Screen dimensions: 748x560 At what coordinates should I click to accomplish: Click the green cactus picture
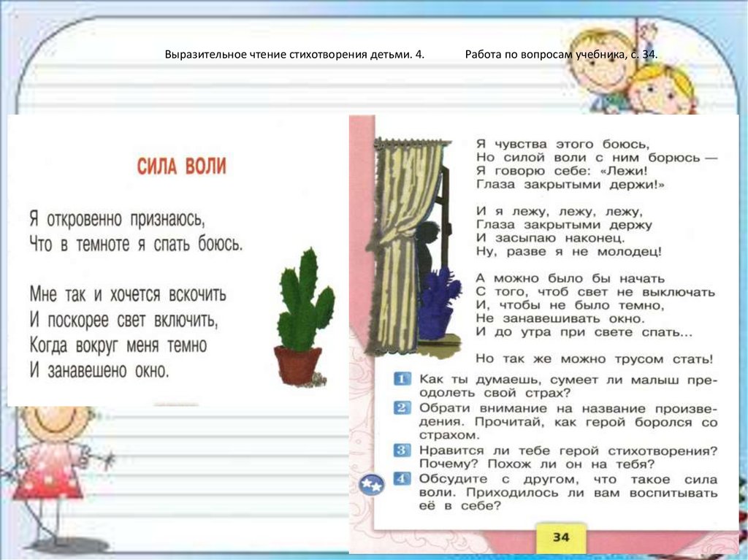click(x=304, y=317)
